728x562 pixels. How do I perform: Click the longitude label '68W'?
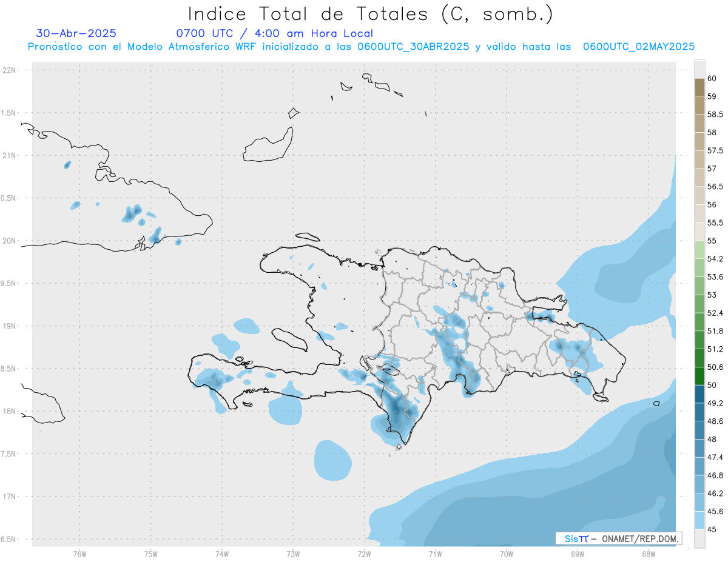point(649,554)
